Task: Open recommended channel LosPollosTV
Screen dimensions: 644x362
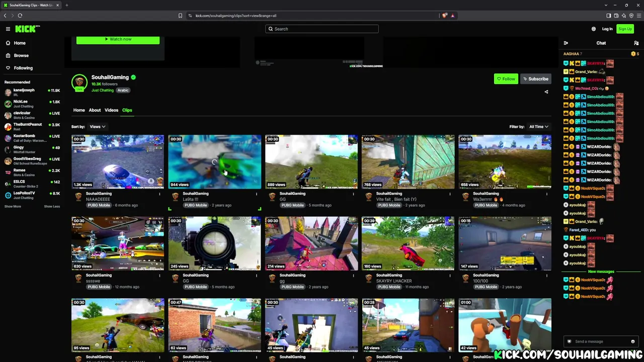Action: [x=32, y=195]
